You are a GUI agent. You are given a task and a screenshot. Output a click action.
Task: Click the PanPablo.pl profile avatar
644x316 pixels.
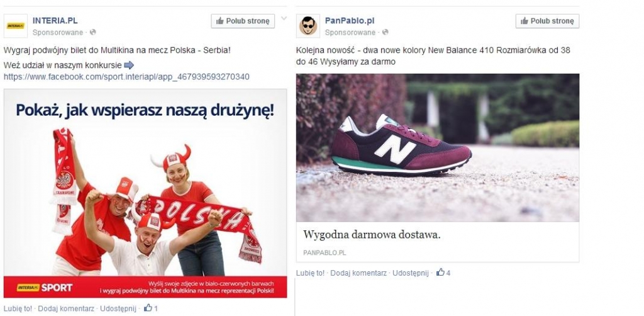308,25
